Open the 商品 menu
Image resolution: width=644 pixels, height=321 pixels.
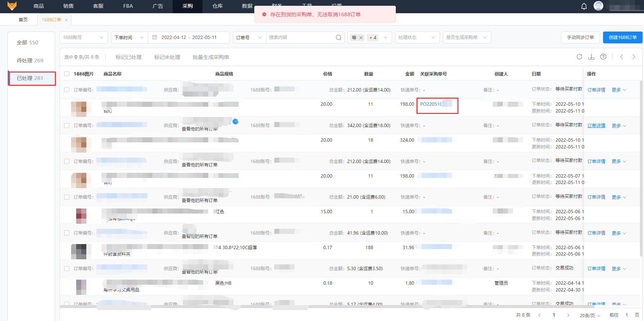click(39, 6)
